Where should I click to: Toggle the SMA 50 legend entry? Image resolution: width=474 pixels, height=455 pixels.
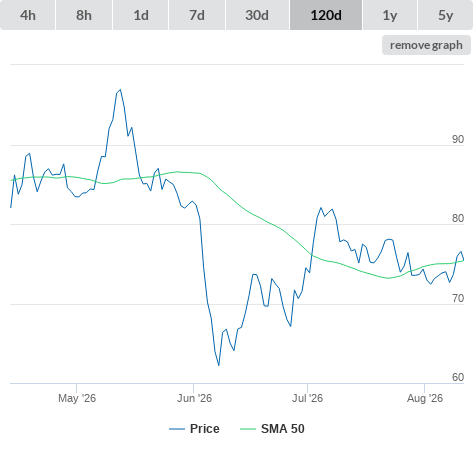(x=283, y=429)
